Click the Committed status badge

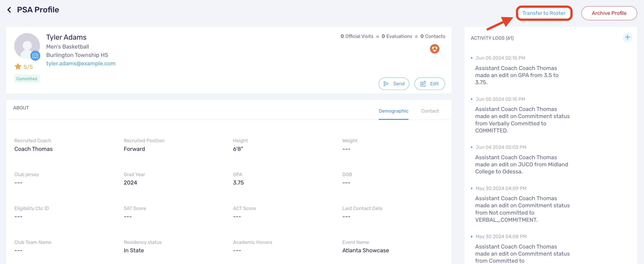(27, 79)
